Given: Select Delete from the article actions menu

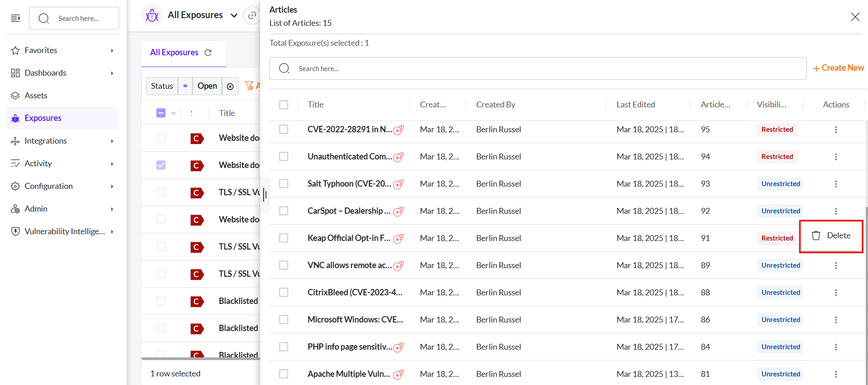Looking at the screenshot, I should 831,236.
